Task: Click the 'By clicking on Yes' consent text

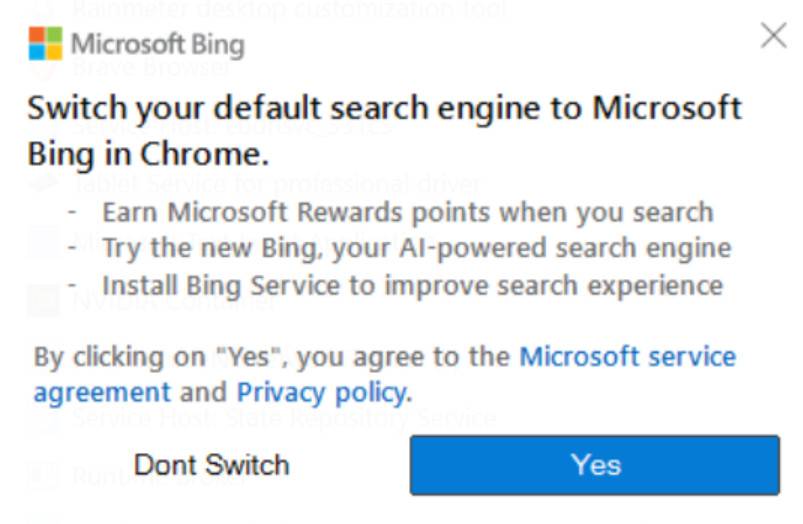Action: (x=270, y=357)
